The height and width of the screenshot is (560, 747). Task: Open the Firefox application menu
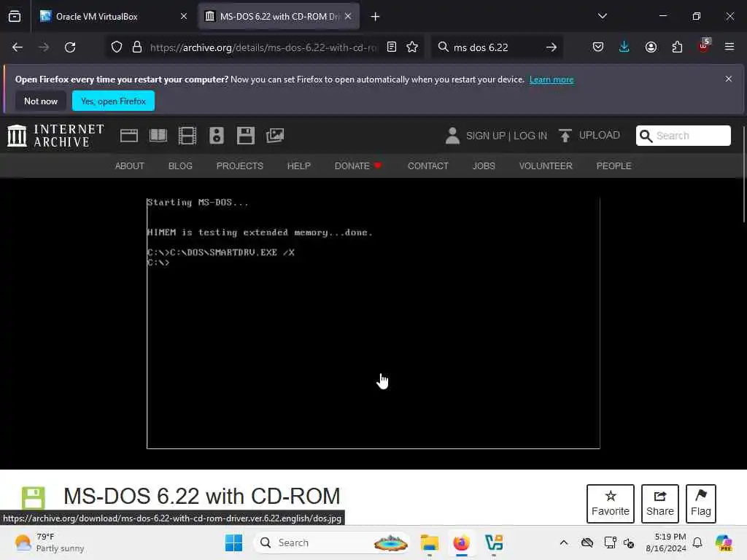point(729,47)
